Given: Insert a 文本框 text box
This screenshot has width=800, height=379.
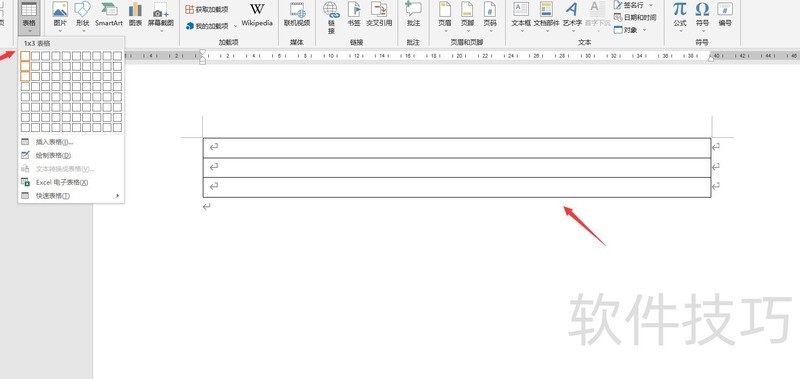Looking at the screenshot, I should click(521, 15).
